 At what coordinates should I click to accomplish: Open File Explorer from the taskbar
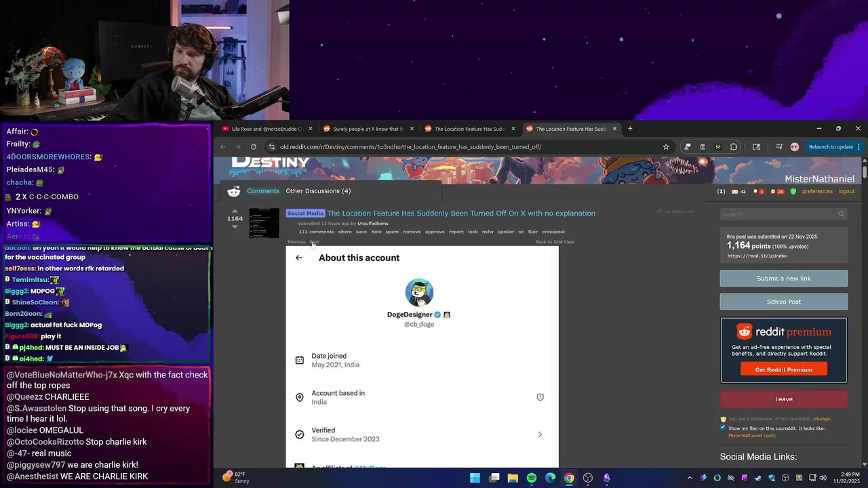coord(513,478)
